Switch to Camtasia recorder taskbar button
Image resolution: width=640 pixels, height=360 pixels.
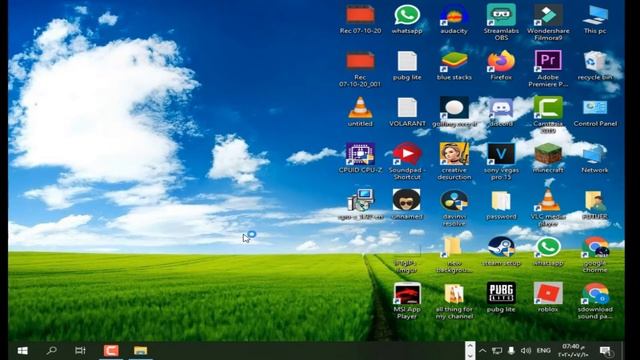[x=111, y=351]
